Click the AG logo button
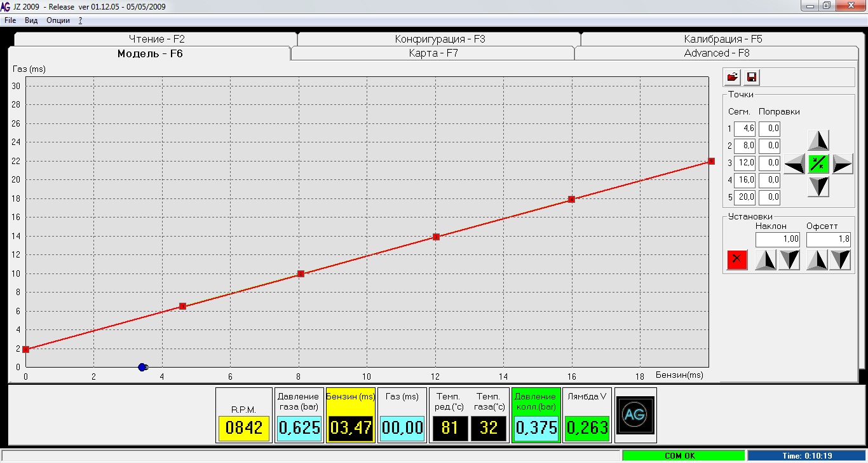The height and width of the screenshot is (463, 868). point(635,415)
